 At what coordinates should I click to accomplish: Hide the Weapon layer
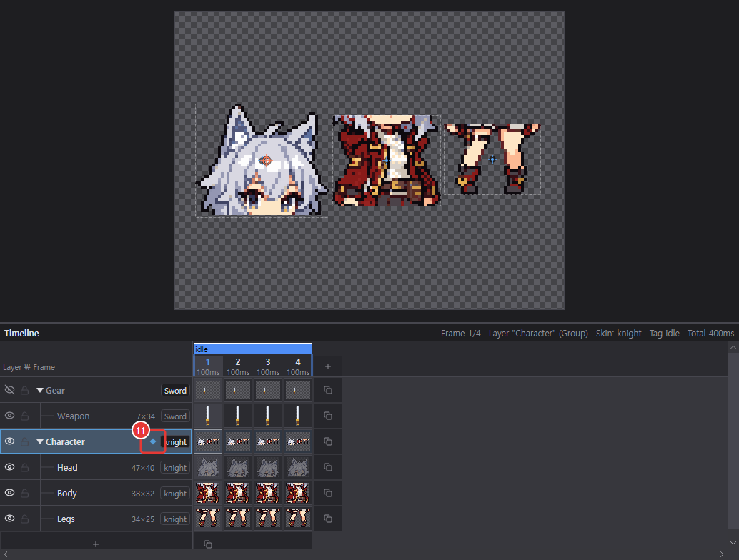pyautogui.click(x=9, y=416)
